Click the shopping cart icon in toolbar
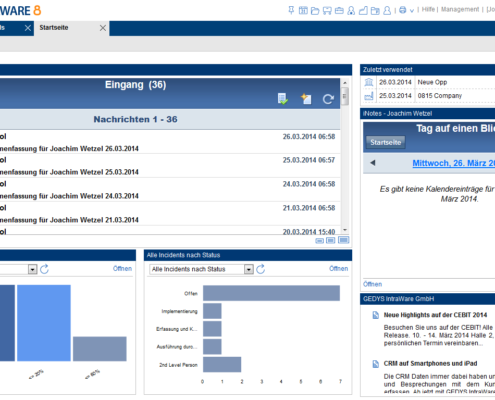This screenshot has height=400, width=495. [327, 11]
